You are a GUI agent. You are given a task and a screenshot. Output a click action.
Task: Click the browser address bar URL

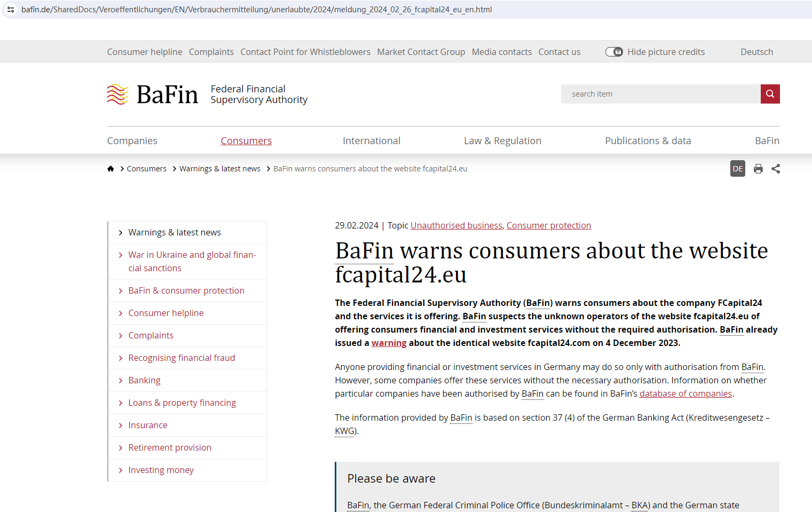[x=257, y=10]
